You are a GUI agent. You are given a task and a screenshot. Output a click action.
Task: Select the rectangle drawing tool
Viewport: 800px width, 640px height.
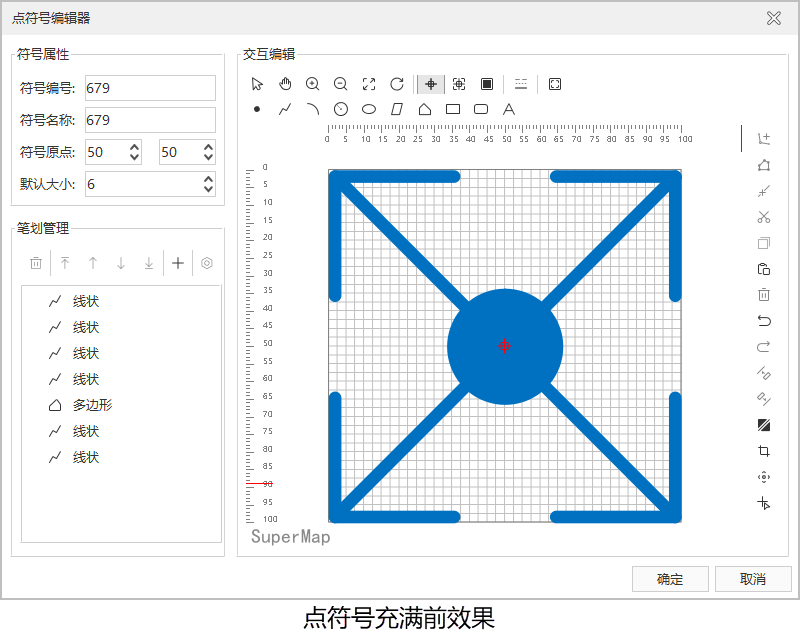click(x=453, y=109)
